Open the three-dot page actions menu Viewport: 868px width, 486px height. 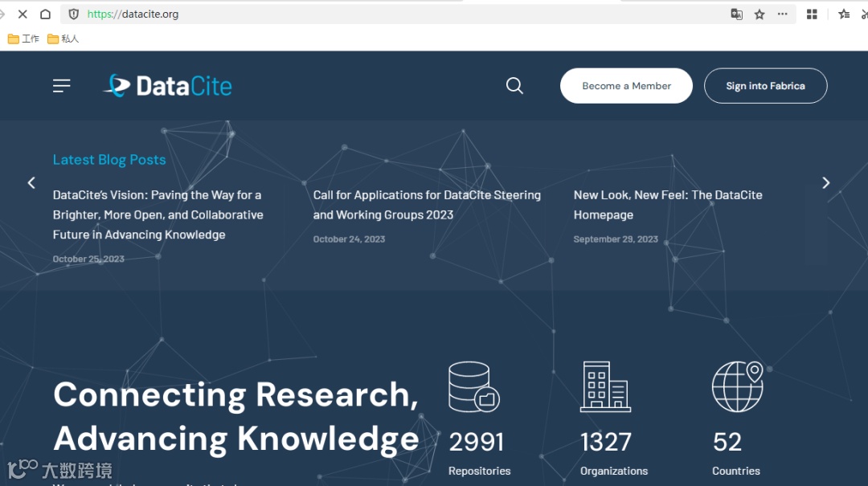point(782,14)
